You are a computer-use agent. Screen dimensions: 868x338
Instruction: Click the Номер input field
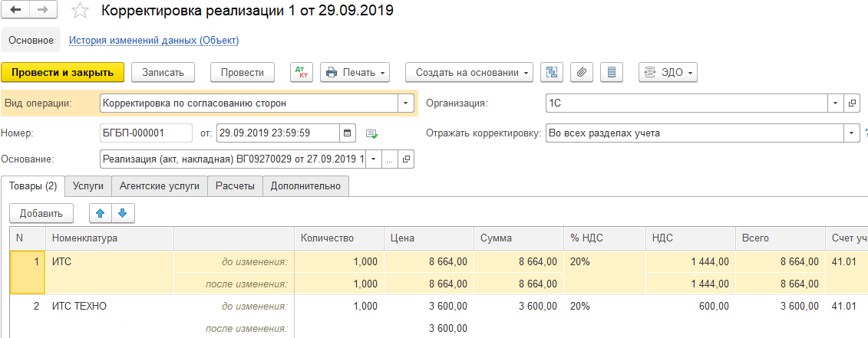[146, 133]
